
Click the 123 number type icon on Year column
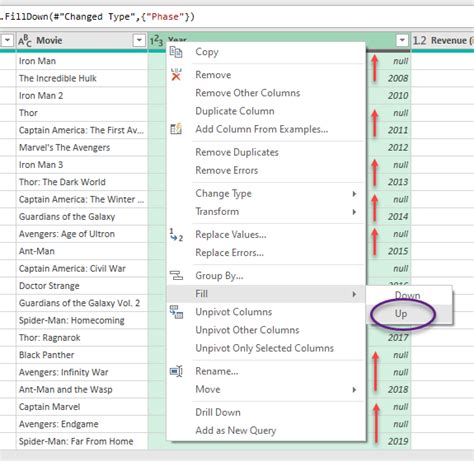point(156,41)
